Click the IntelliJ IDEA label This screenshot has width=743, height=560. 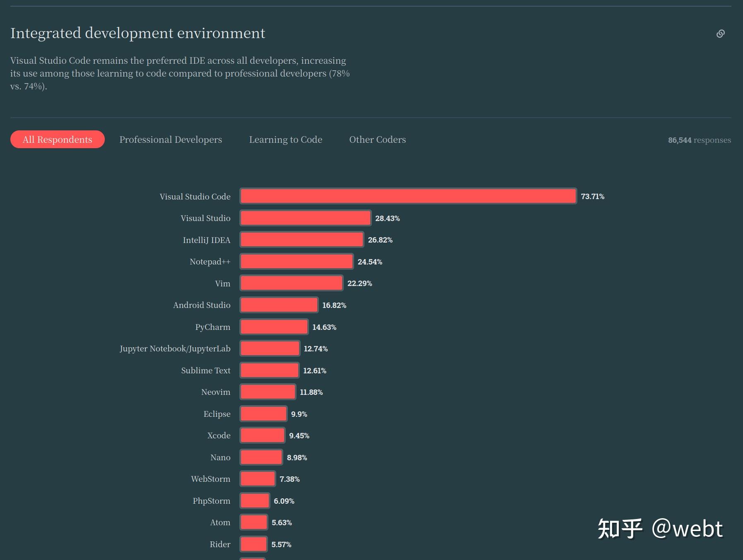pos(207,240)
